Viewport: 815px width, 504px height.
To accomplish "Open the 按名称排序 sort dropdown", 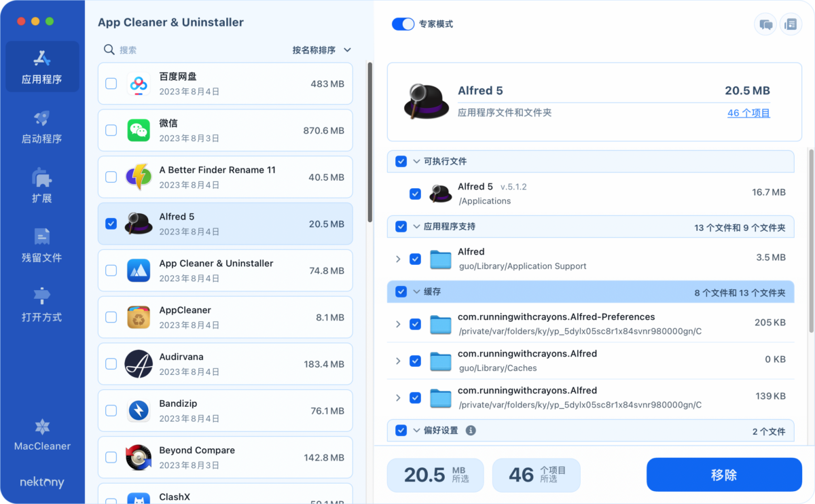I will pyautogui.click(x=322, y=50).
